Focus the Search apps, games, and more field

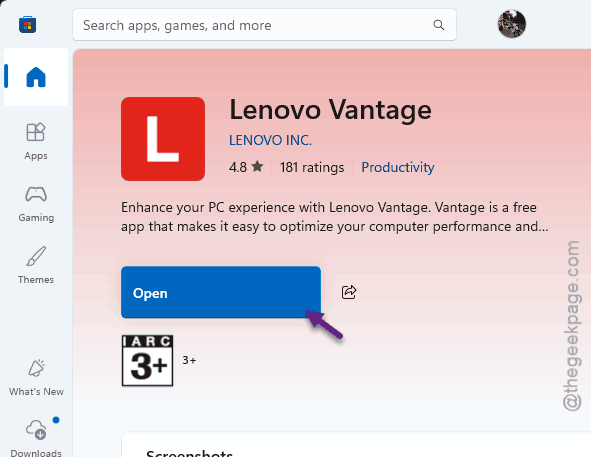pos(264,25)
